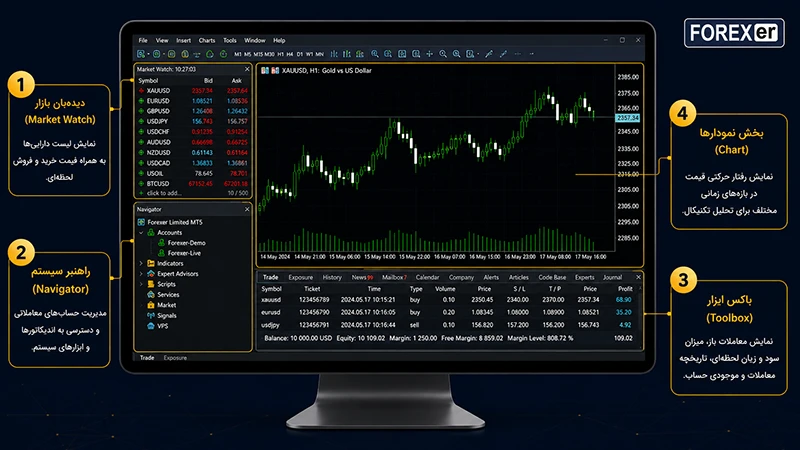The height and width of the screenshot is (450, 800).
Task: Switch to the News tab in Toolbox
Action: [362, 278]
